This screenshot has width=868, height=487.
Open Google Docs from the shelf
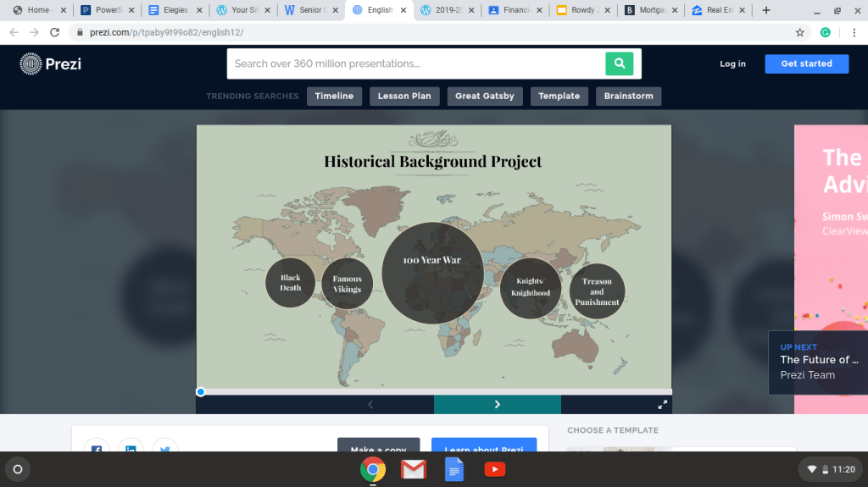coord(454,468)
